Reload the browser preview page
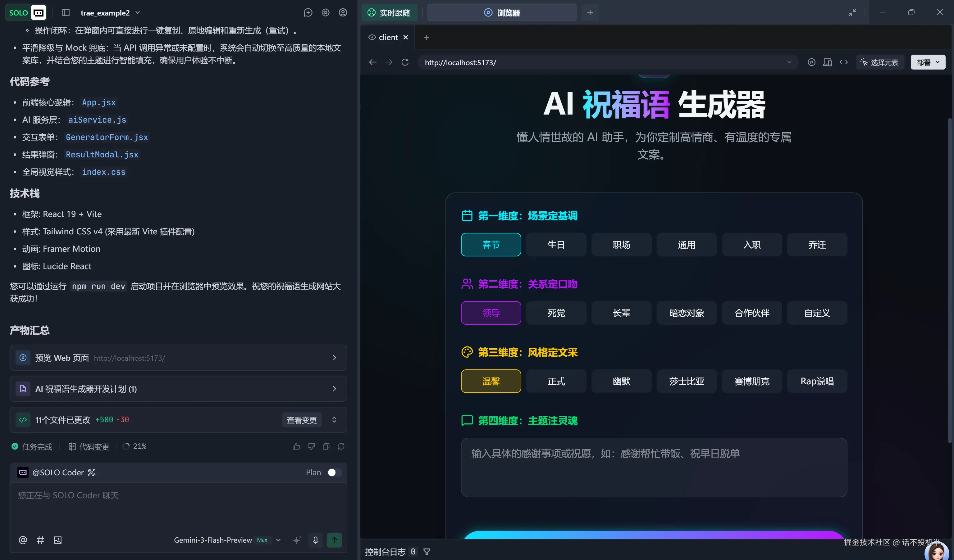 point(405,62)
